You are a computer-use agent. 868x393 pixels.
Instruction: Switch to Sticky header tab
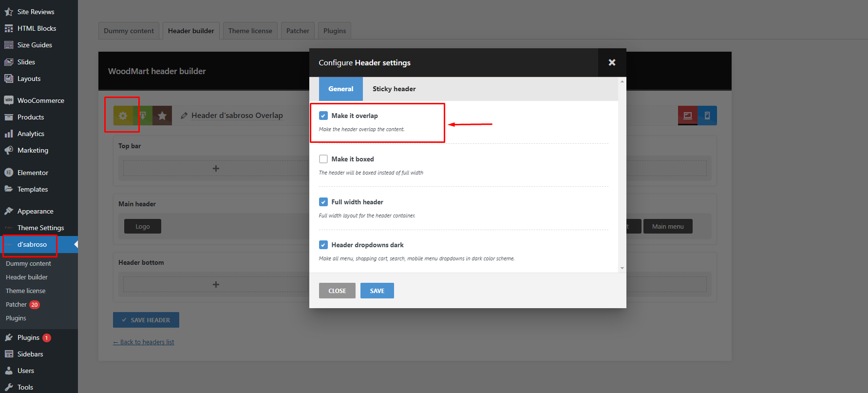tap(394, 89)
